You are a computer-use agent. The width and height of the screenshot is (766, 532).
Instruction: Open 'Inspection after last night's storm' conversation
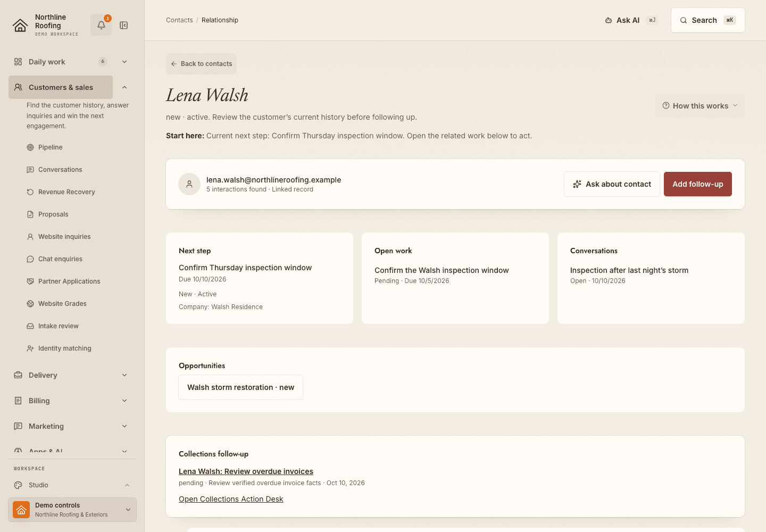coord(629,270)
